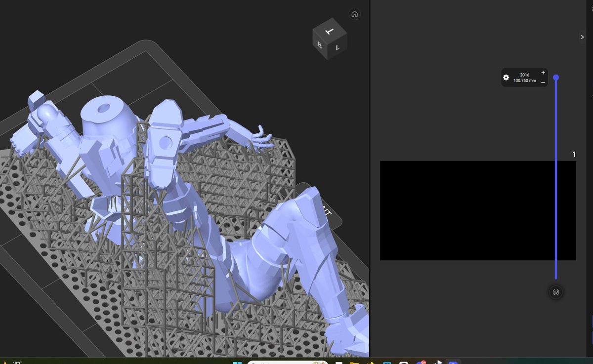Click the B face of the view cube

coord(320,45)
